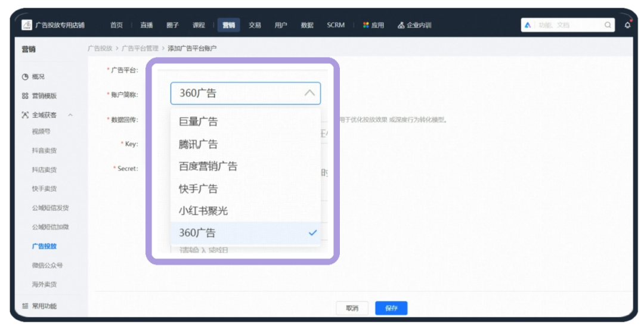Click the assistant logo in search box
The image size is (644, 330).
pyautogui.click(x=528, y=25)
